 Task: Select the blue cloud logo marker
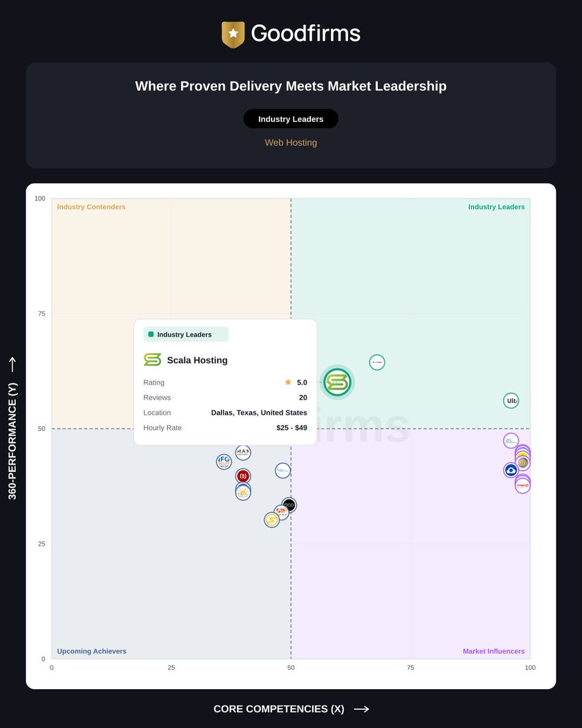511,470
